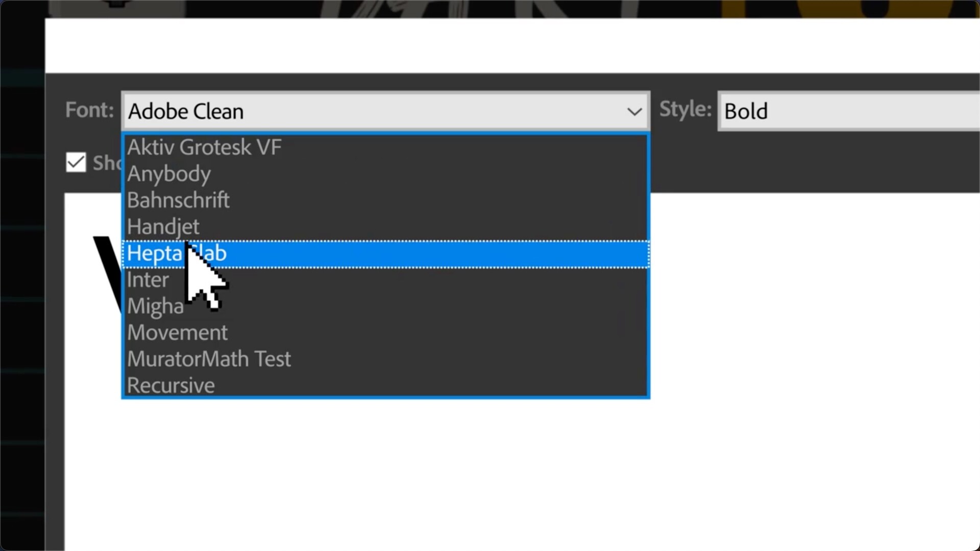Select MuratorMath Test font

coord(209,359)
